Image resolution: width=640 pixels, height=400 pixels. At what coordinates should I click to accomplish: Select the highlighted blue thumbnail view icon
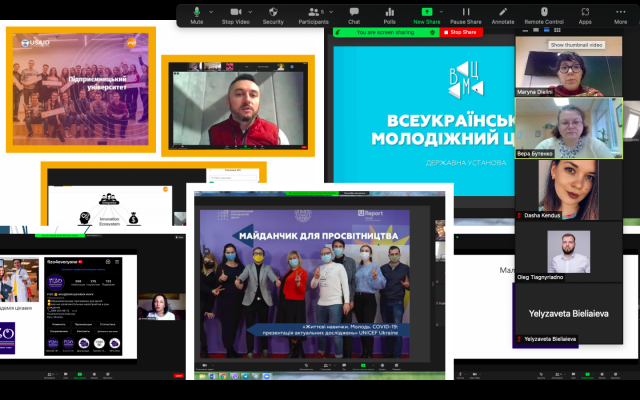pyautogui.click(x=547, y=30)
